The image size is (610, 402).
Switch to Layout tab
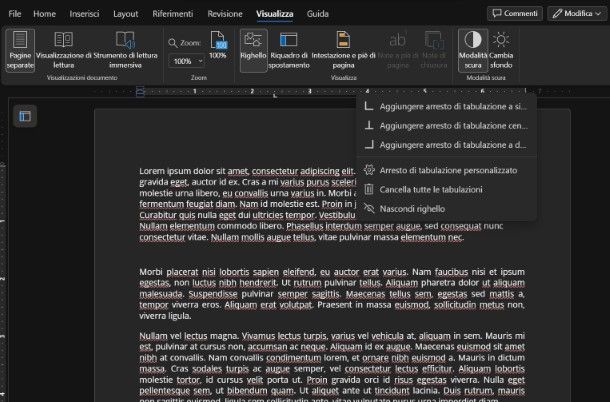126,14
